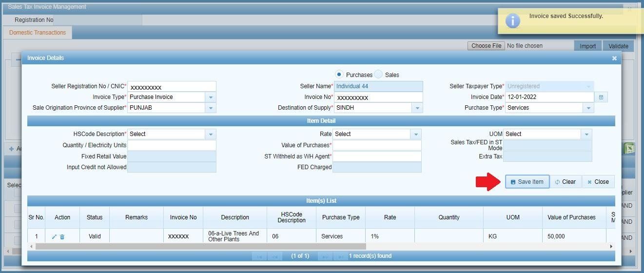This screenshot has height=273, width=644.
Task: Open the Rate dropdown
Action: (416, 134)
